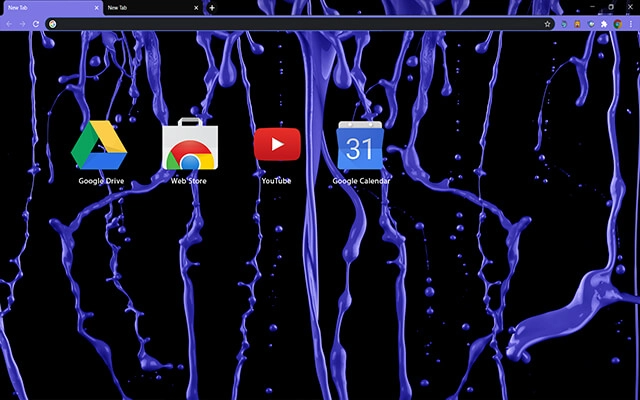Open the three-dot Chrome menu
640x400 pixels.
coord(631,24)
